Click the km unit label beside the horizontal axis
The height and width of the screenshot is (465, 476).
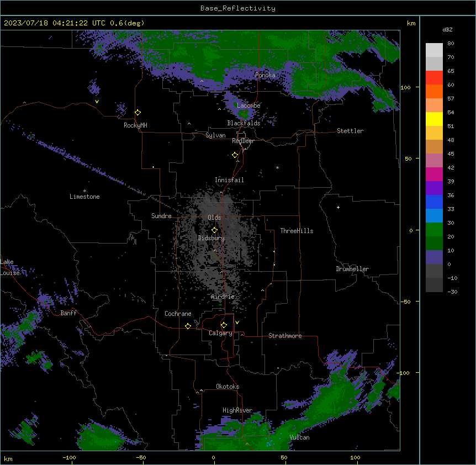point(8,458)
